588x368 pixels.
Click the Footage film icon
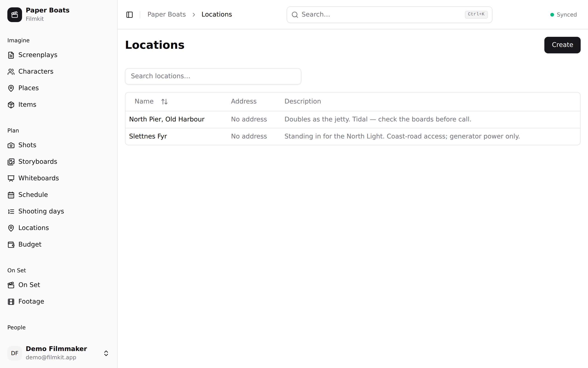point(11,302)
